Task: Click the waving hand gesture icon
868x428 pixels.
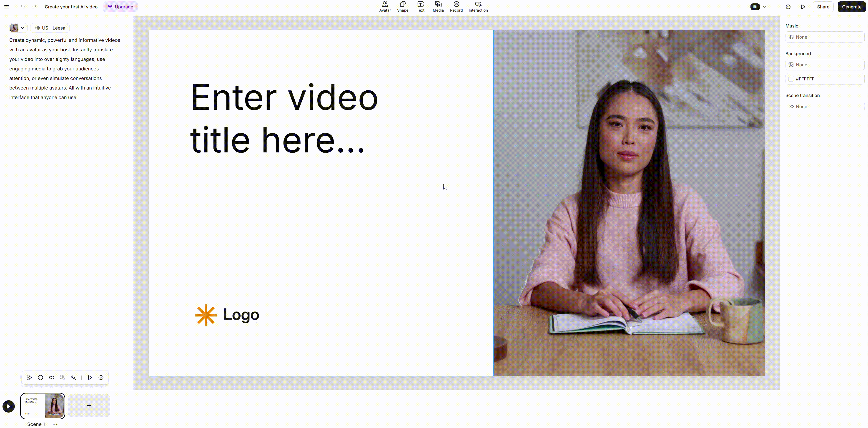Action: (x=62, y=378)
